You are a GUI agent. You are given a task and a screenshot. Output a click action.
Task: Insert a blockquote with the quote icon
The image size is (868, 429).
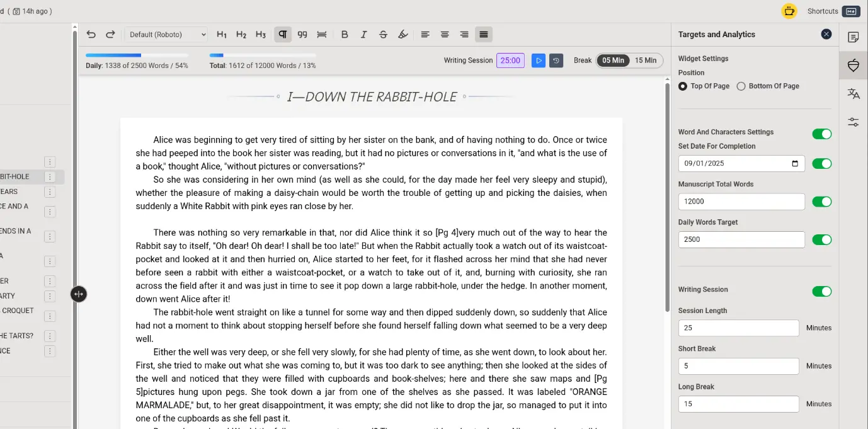point(302,35)
